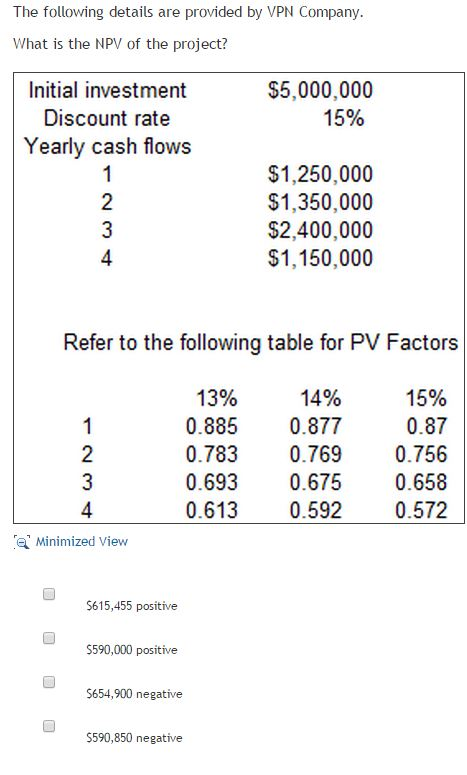467x775 pixels.
Task: Click the $5,000,000 initial investment value
Action: [x=320, y=90]
